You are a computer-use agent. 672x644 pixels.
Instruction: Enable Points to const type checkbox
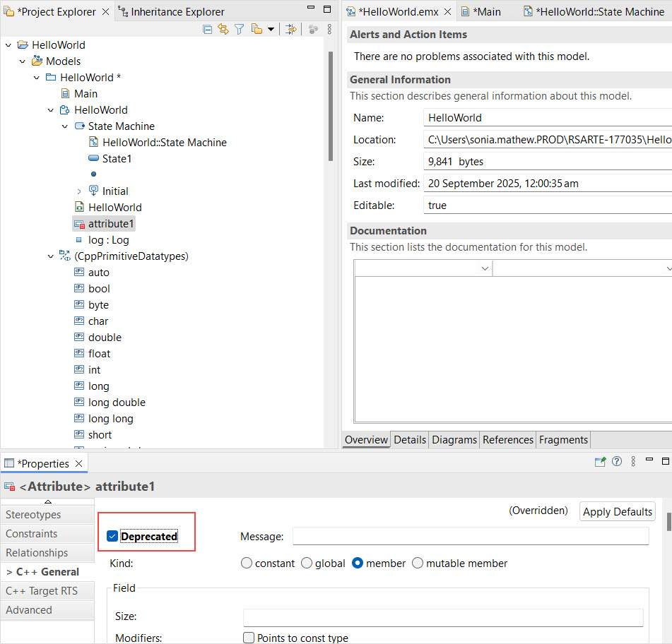249,638
